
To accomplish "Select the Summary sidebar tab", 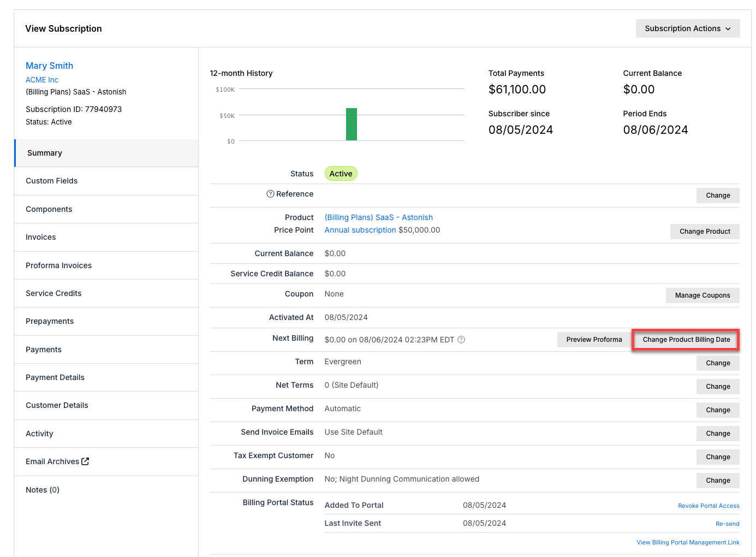I will click(106, 153).
